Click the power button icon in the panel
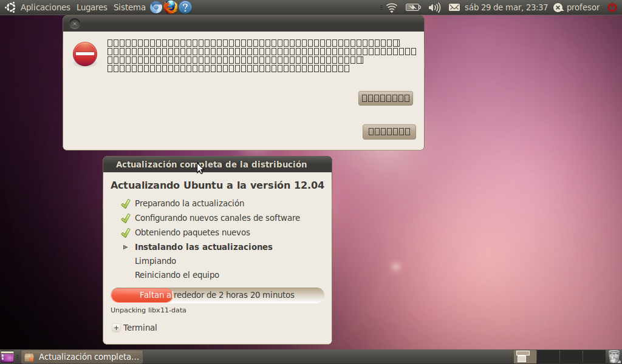Screen dimensions: 622x364 (612, 7)
